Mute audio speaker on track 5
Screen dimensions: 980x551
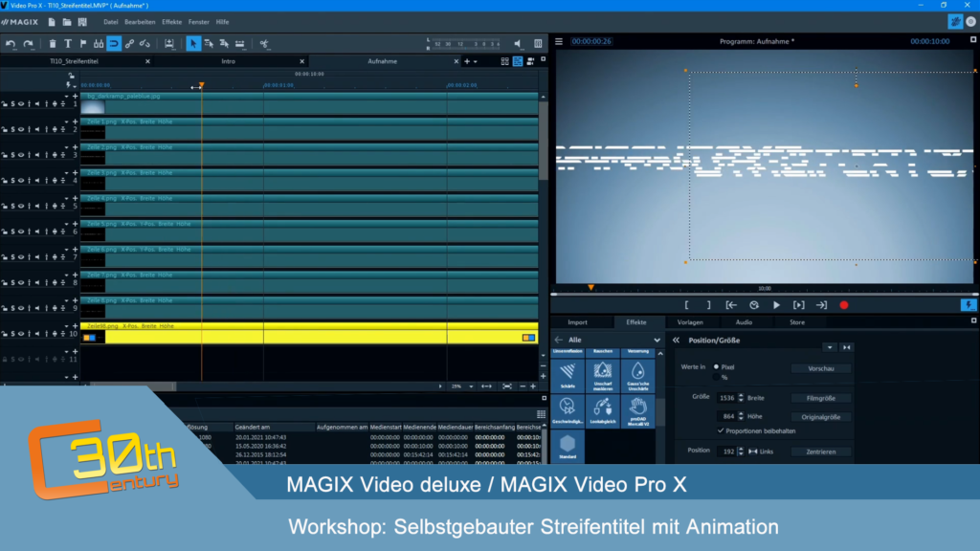coord(37,207)
